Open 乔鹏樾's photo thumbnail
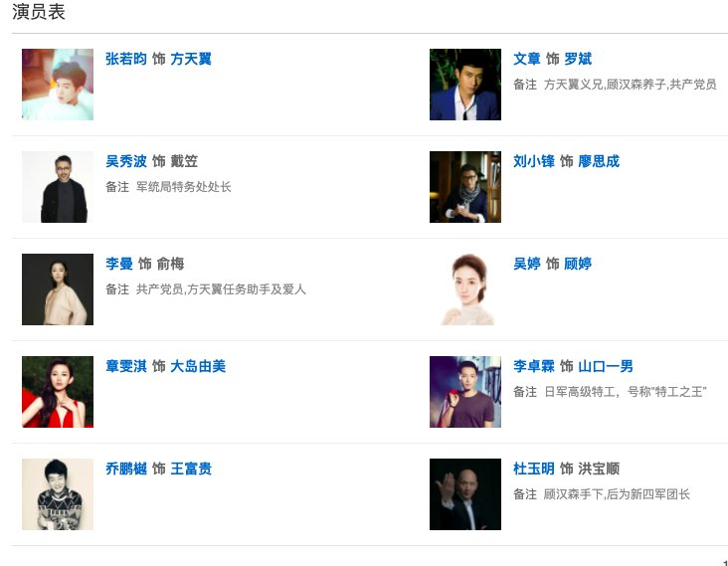 (58, 494)
